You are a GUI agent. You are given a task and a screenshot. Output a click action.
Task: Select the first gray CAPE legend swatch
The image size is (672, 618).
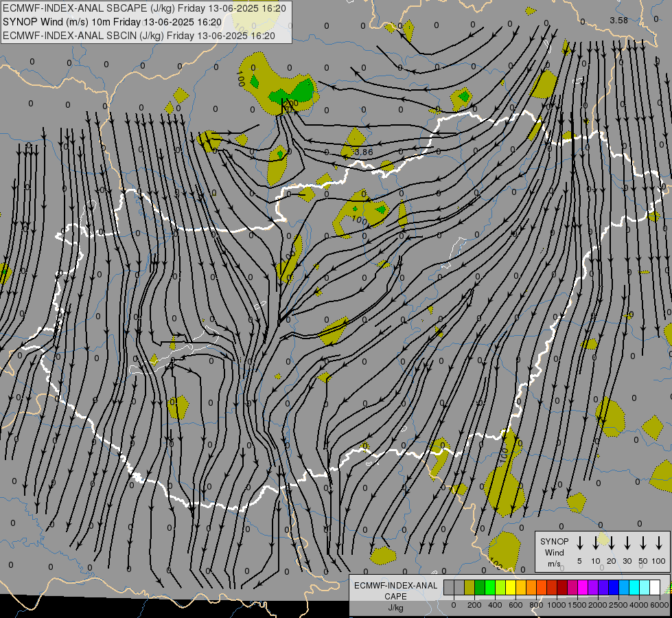449,587
